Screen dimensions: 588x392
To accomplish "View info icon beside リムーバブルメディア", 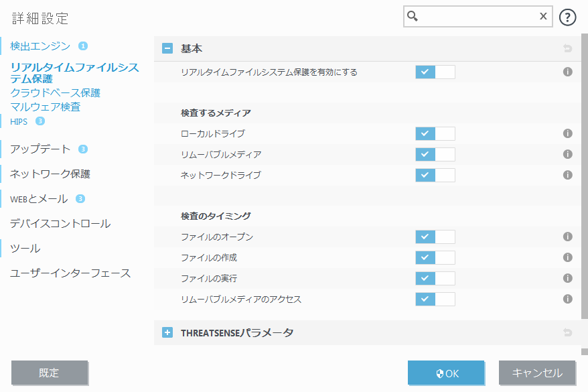I will point(567,154).
